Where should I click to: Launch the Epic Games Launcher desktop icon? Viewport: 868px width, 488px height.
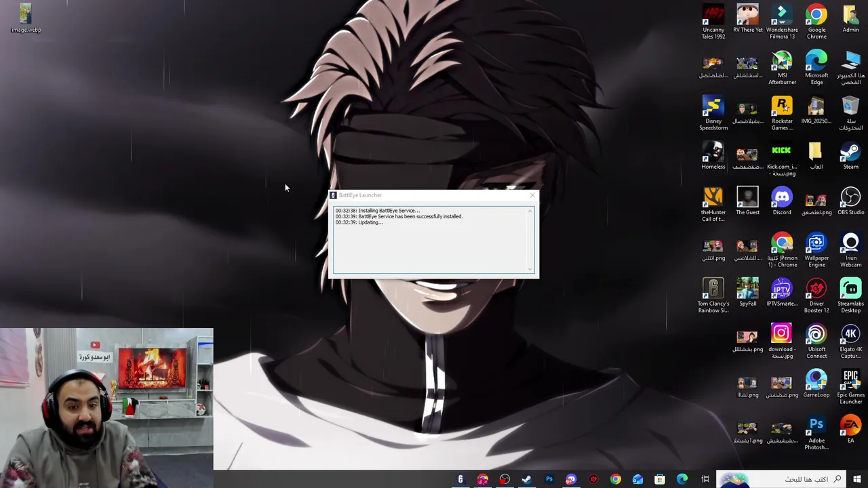point(850,386)
